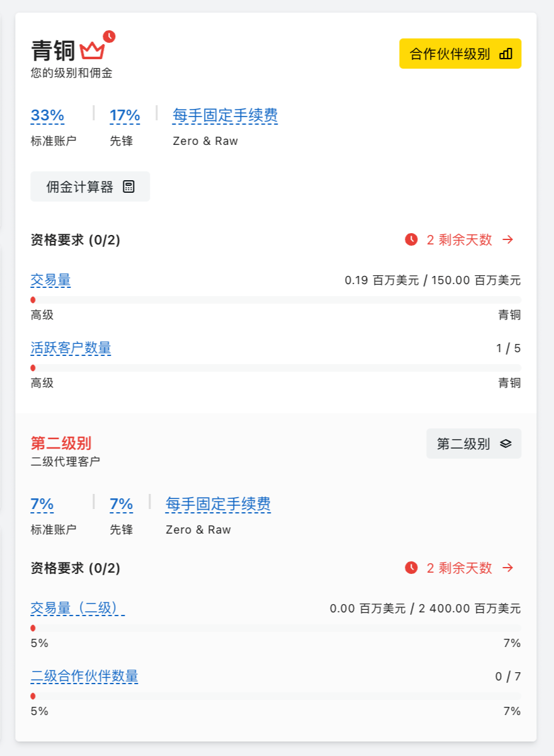Click the 交易量 progress bar

tap(276, 300)
